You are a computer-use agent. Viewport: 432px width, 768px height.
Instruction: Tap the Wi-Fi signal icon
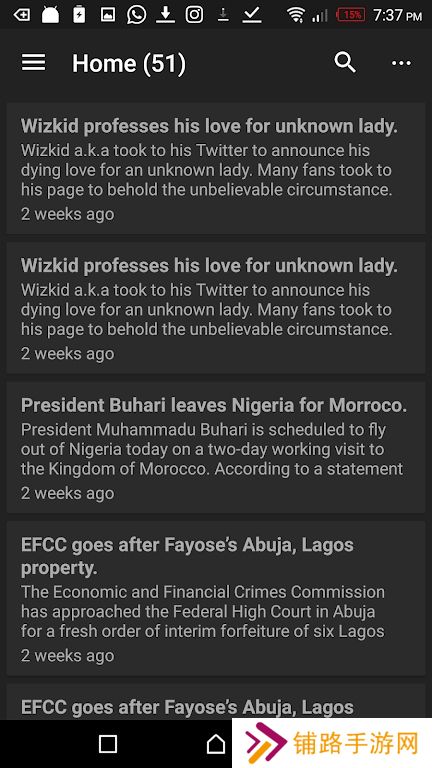296,15
